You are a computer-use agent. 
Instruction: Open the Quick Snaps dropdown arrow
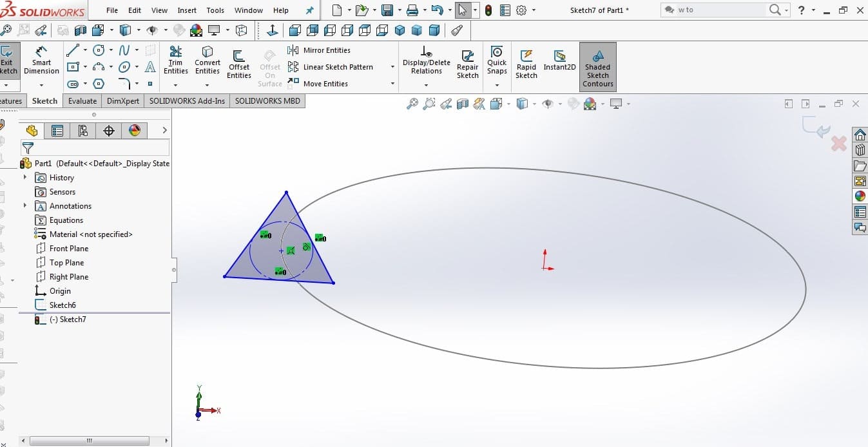coord(497,85)
